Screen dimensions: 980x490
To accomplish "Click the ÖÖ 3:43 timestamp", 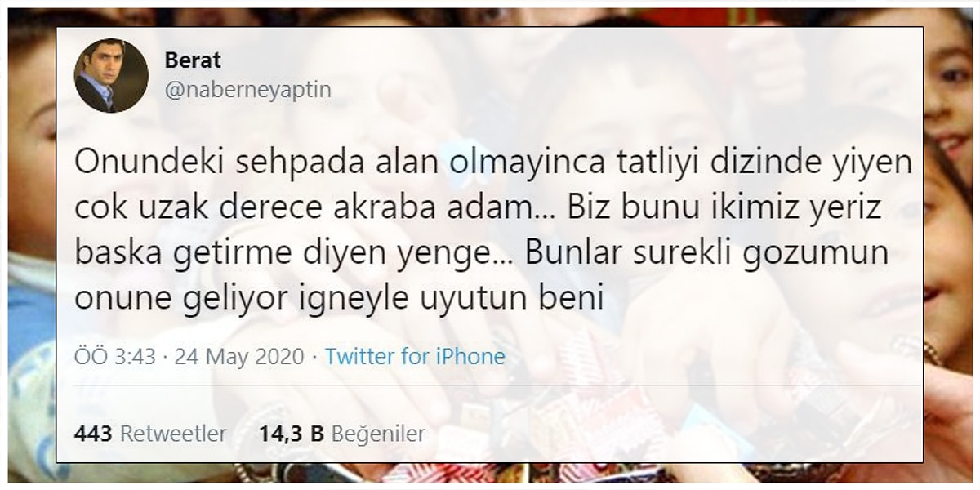I will [114, 357].
